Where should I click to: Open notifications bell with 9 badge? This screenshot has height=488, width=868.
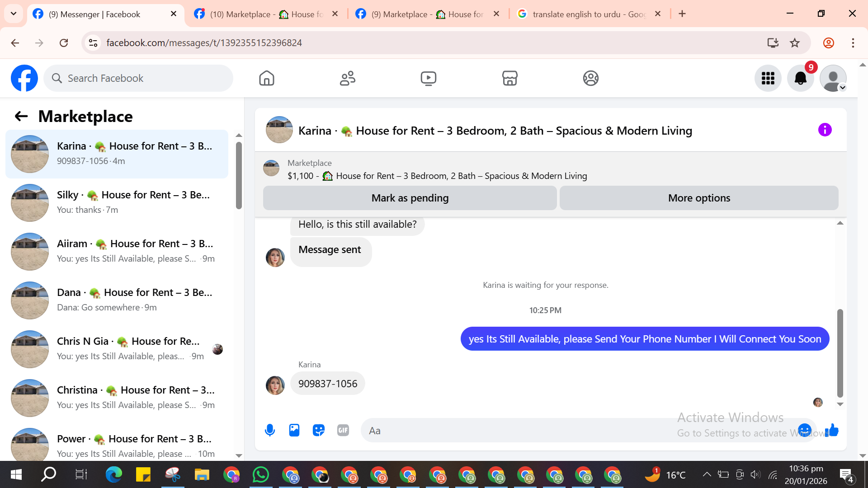click(x=801, y=78)
